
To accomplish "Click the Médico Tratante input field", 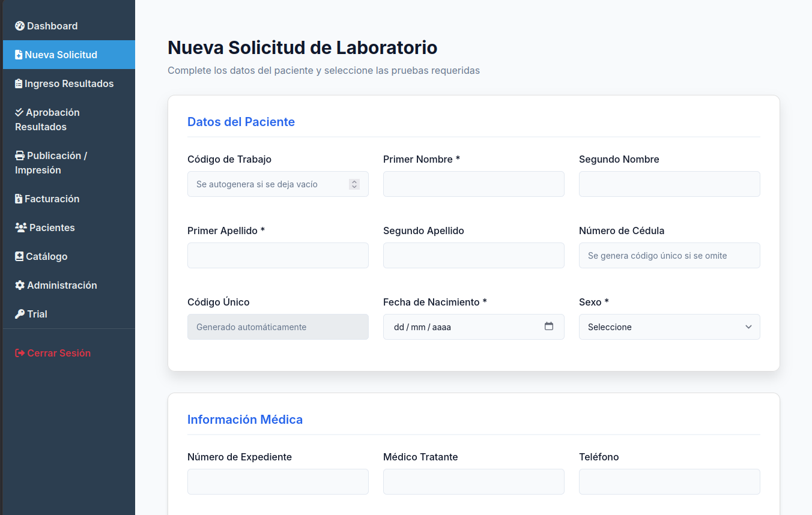I will coord(474,482).
